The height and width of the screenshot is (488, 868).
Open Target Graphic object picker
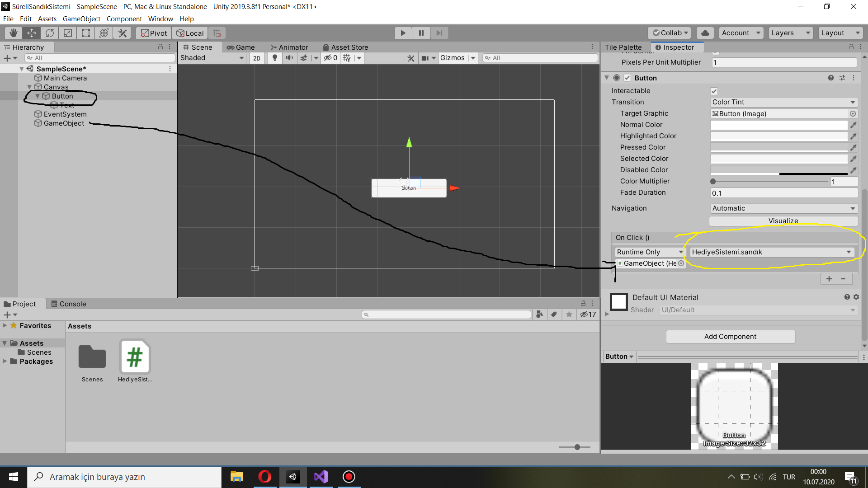click(x=853, y=114)
